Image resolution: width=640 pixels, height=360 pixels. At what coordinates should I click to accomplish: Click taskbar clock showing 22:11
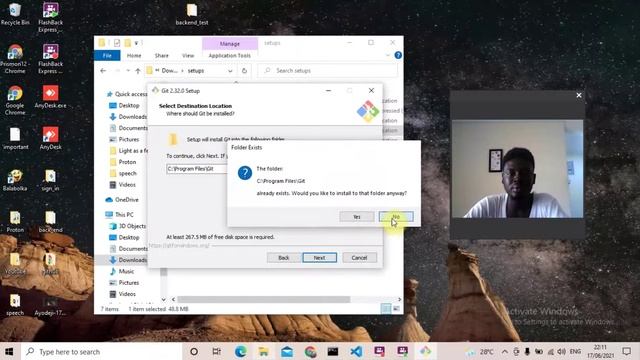[600, 351]
